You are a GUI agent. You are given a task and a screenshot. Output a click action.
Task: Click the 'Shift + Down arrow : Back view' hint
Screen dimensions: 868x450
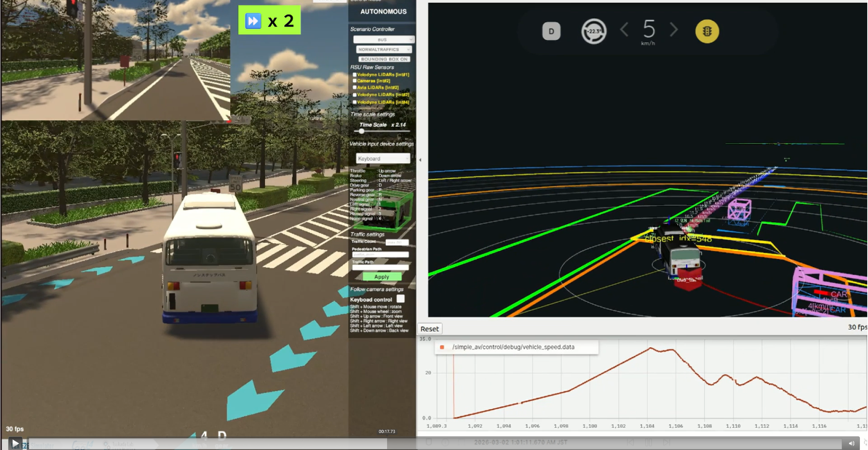tap(379, 331)
